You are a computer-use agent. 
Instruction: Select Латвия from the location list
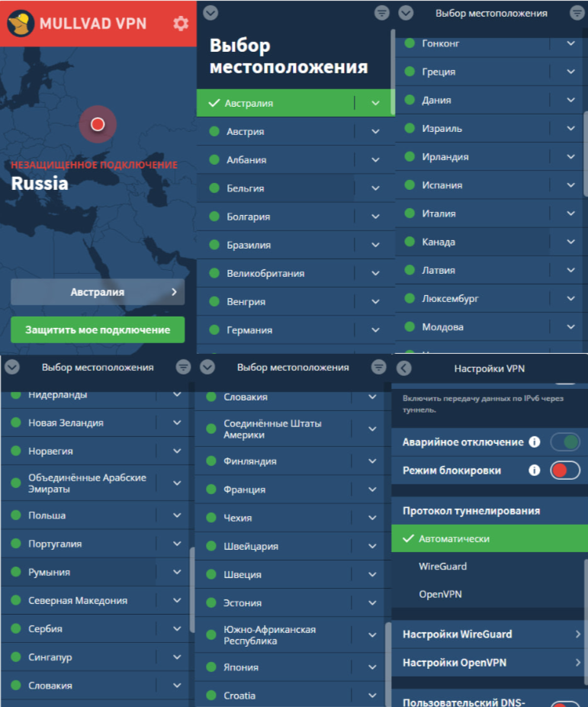[473, 270]
